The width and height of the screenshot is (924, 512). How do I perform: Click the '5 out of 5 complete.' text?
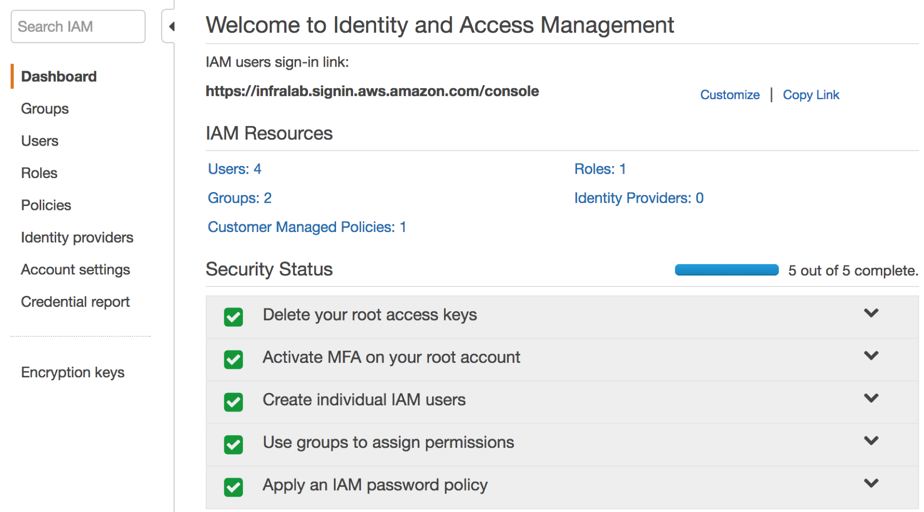(x=853, y=270)
